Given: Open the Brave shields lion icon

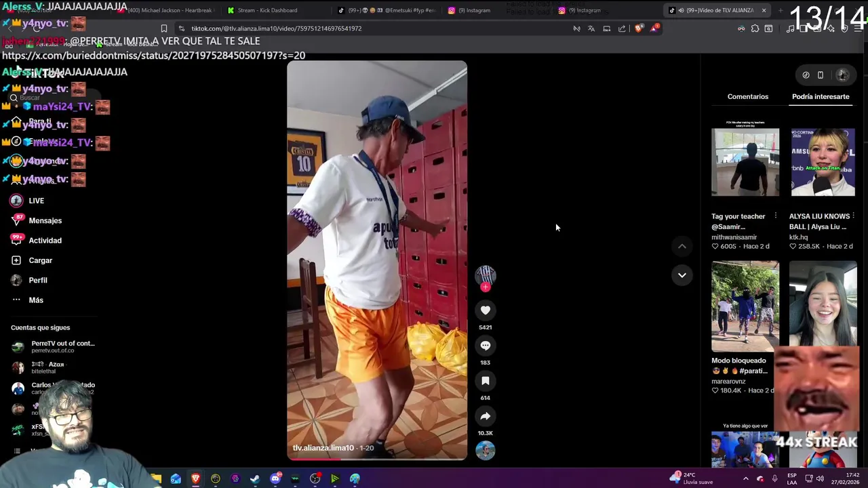Looking at the screenshot, I should 639,28.
